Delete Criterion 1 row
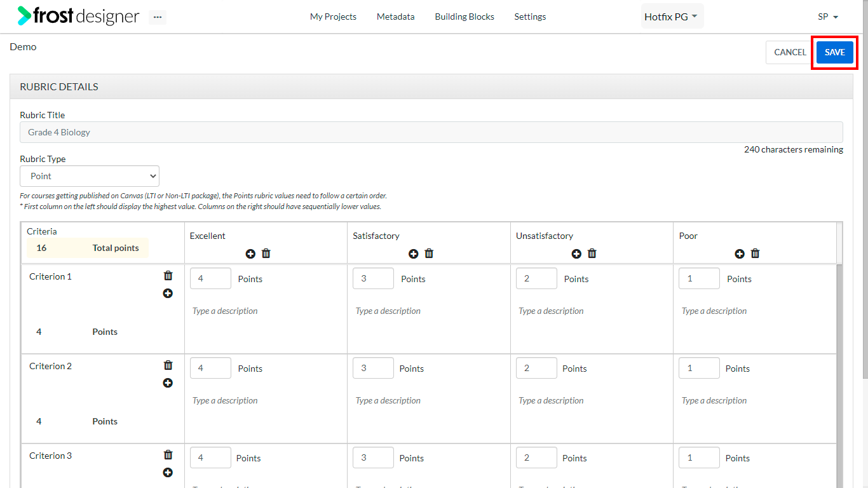 168,276
